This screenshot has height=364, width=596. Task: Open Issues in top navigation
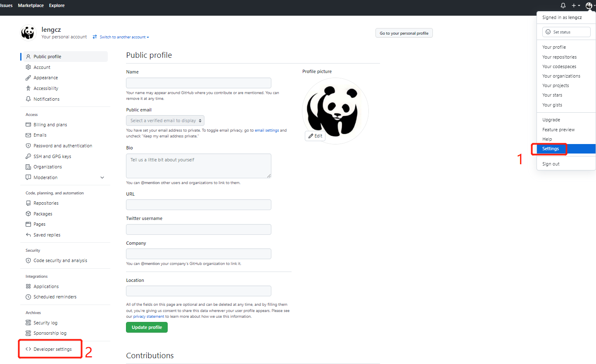click(x=6, y=5)
